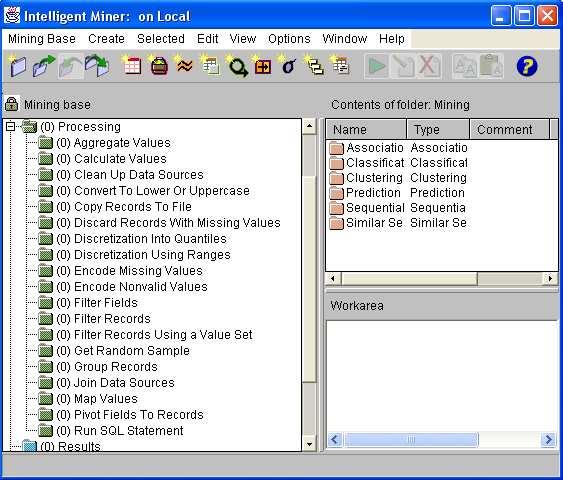Screen dimensions: 563x480
Task: Click the Intelligent Miner title bar app icon
Action: click(12, 16)
